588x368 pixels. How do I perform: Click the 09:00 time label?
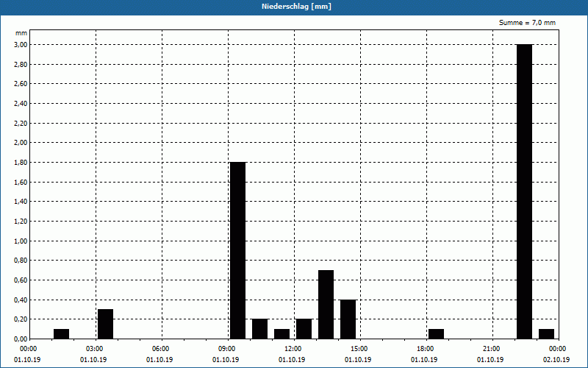click(x=228, y=349)
